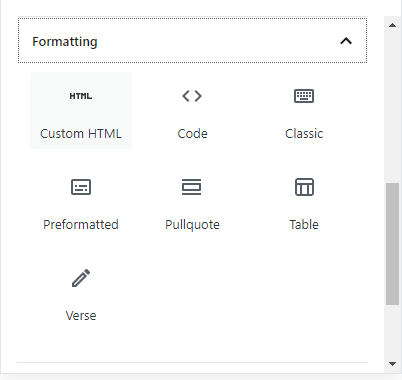Click the vertical scrollbar thumb
The image size is (402, 380).
coord(392,244)
